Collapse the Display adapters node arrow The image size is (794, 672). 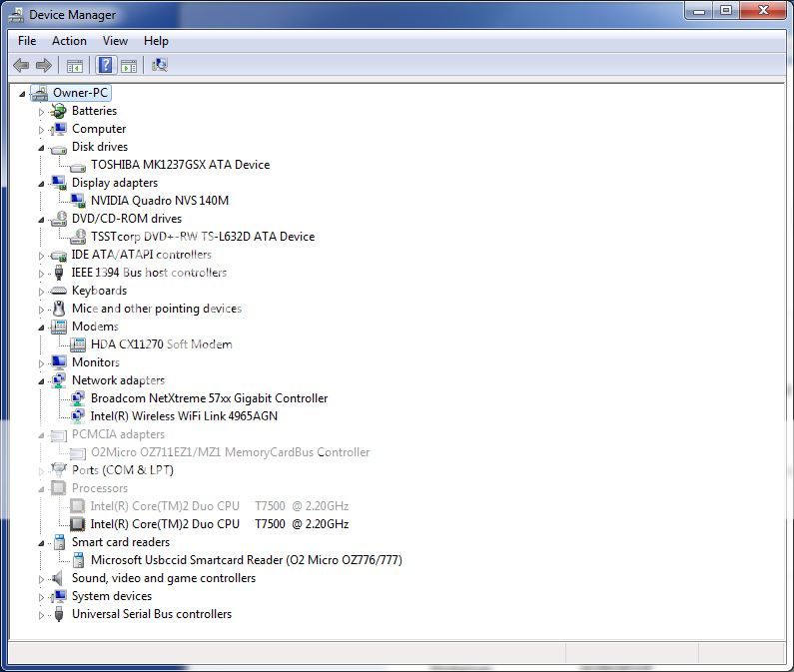[41, 184]
